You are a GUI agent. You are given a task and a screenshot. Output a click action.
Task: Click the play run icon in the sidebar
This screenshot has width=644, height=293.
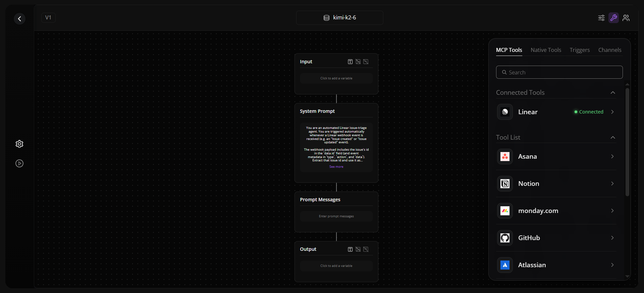[19, 163]
